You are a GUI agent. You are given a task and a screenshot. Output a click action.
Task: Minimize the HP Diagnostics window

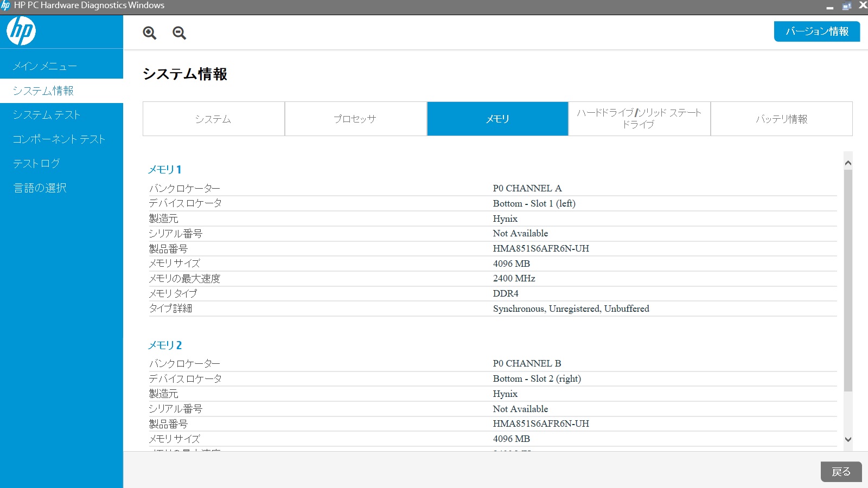click(x=829, y=7)
